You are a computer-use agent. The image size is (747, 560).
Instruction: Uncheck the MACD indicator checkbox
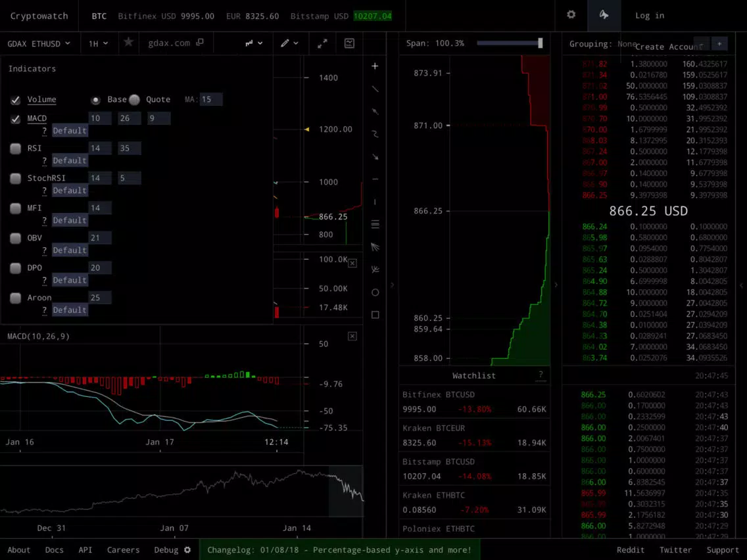(15, 118)
